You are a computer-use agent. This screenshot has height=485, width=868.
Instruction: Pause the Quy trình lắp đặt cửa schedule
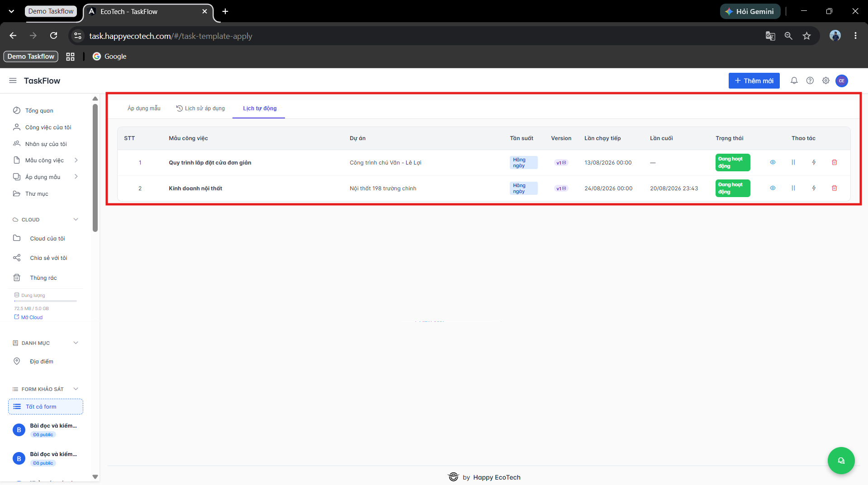point(793,162)
